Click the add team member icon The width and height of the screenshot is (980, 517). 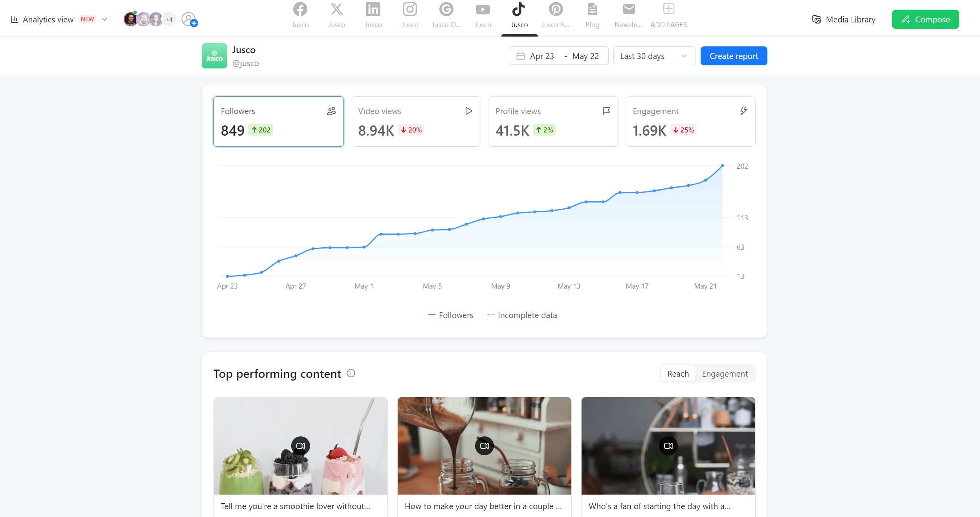(189, 19)
